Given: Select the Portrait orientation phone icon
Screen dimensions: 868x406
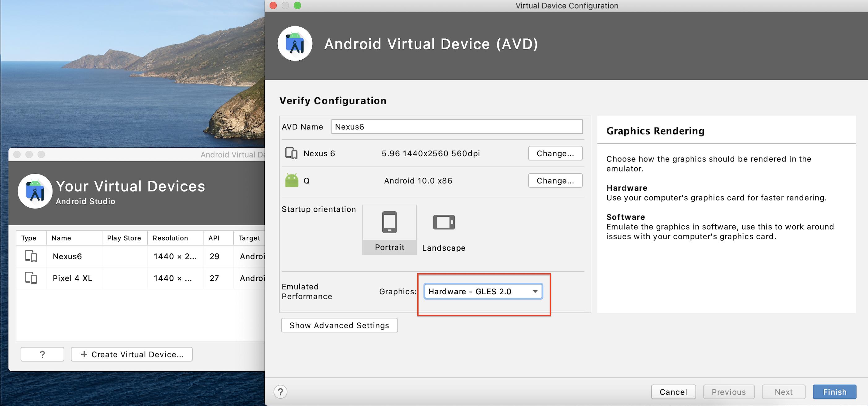Looking at the screenshot, I should click(389, 222).
